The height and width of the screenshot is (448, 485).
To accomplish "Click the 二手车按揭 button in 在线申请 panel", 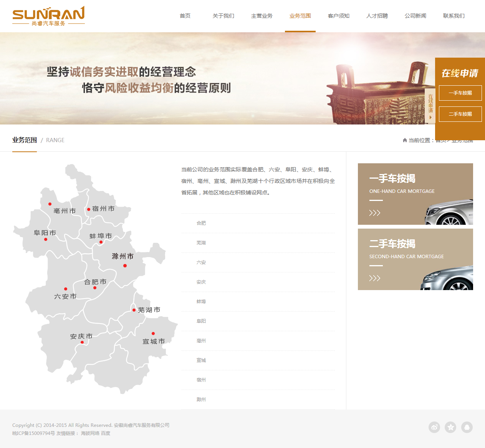I will pyautogui.click(x=460, y=114).
